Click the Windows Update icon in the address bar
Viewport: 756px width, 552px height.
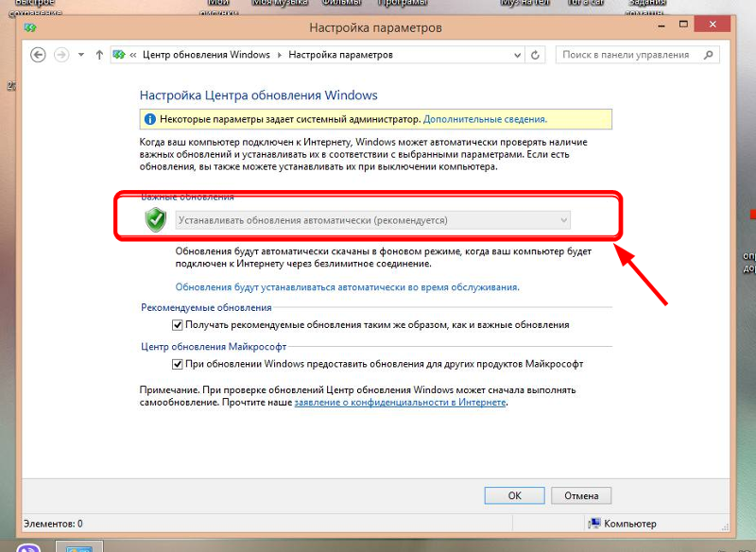tap(119, 55)
